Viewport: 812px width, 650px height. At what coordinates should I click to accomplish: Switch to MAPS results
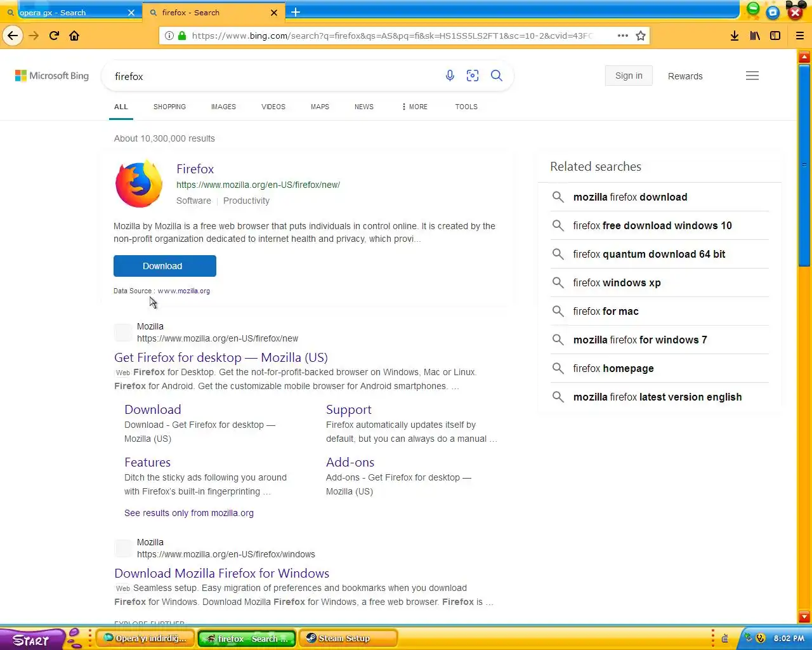coord(320,107)
